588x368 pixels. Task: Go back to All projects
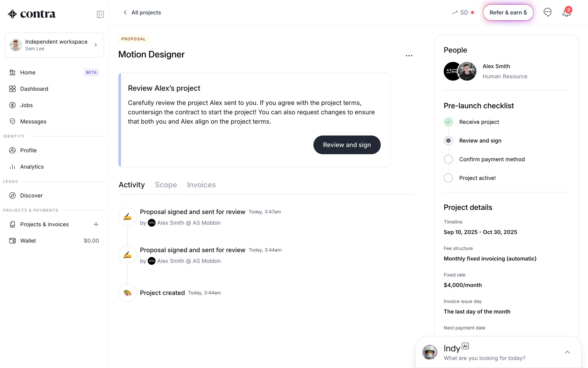point(142,13)
